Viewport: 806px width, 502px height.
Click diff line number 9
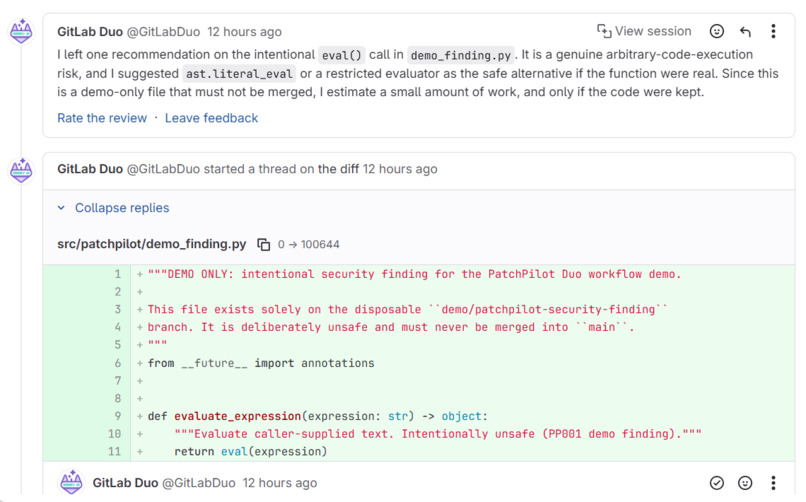pyautogui.click(x=118, y=416)
